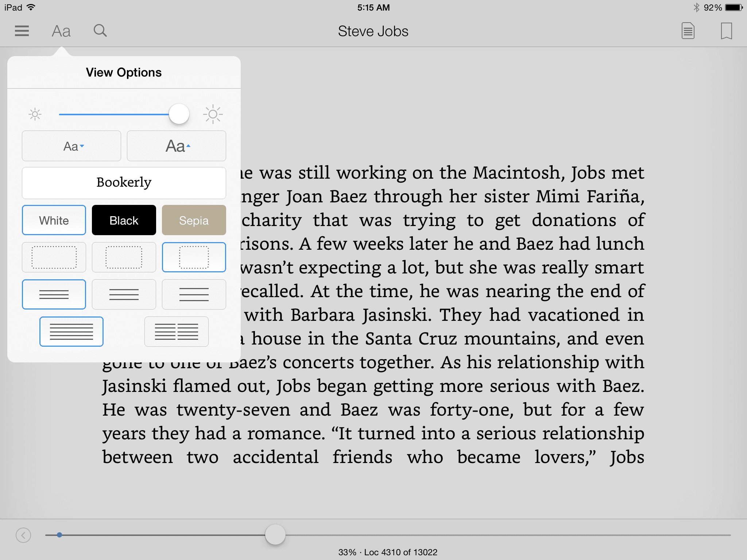Tap the Steve Jobs book title
Image resolution: width=747 pixels, height=560 pixels.
coord(373,31)
